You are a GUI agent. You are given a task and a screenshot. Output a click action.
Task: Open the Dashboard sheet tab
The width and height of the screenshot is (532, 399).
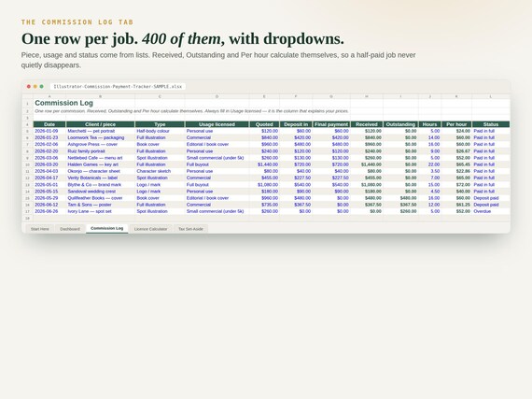point(70,229)
